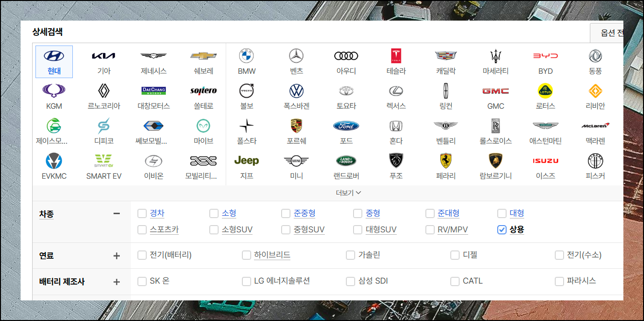Pick the Tesla (테슬라) brand logo

pyautogui.click(x=396, y=56)
